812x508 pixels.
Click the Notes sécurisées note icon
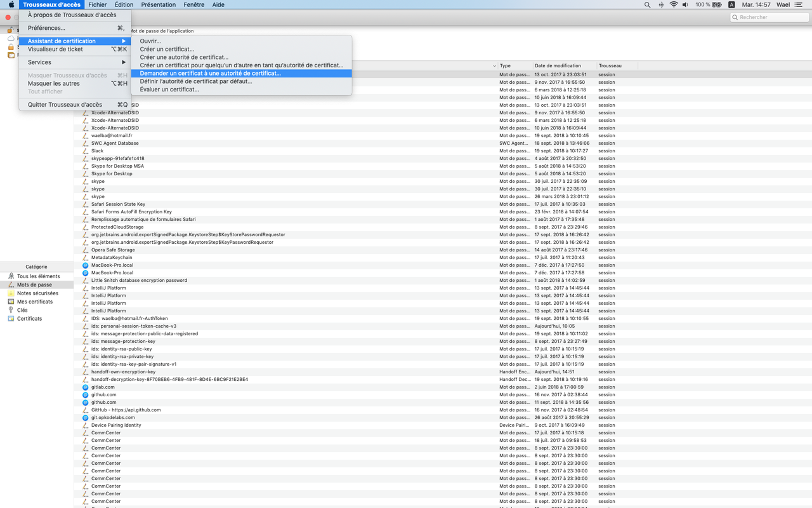pos(11,293)
